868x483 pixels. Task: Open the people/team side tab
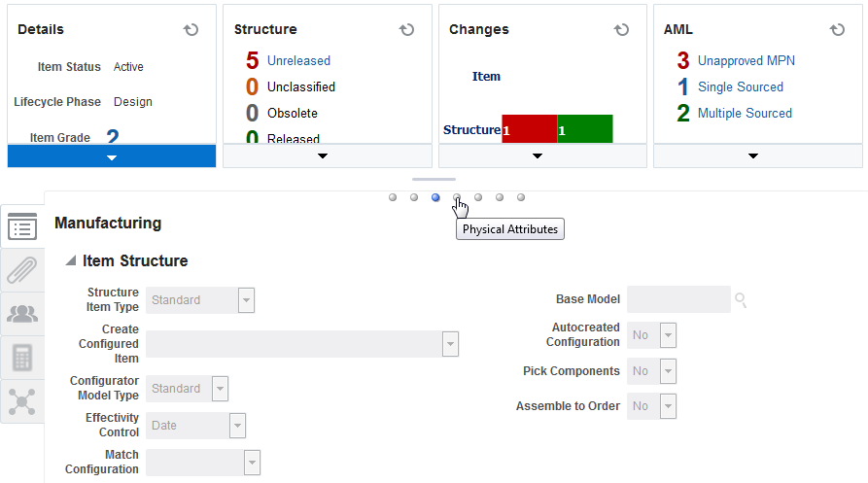coord(21,314)
